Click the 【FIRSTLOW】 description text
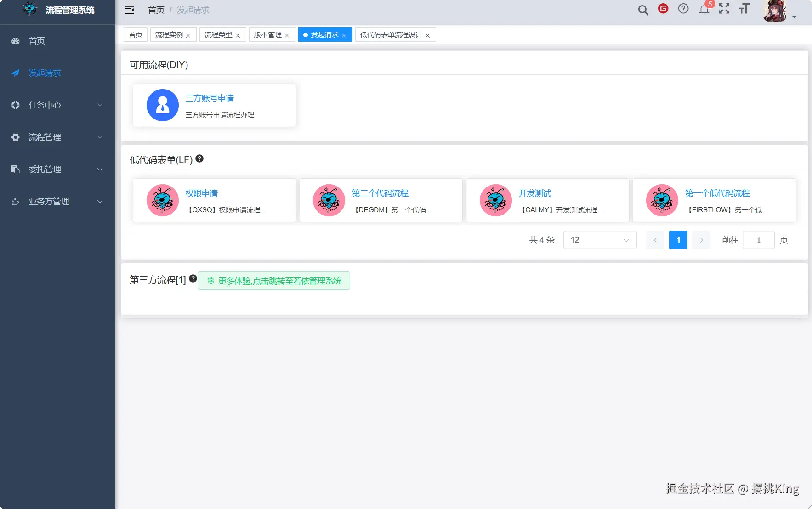 pos(727,210)
